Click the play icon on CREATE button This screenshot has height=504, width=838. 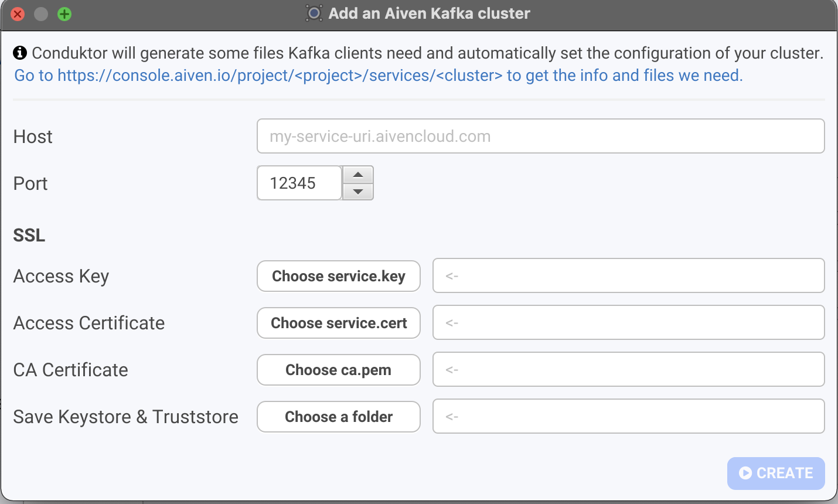click(745, 473)
